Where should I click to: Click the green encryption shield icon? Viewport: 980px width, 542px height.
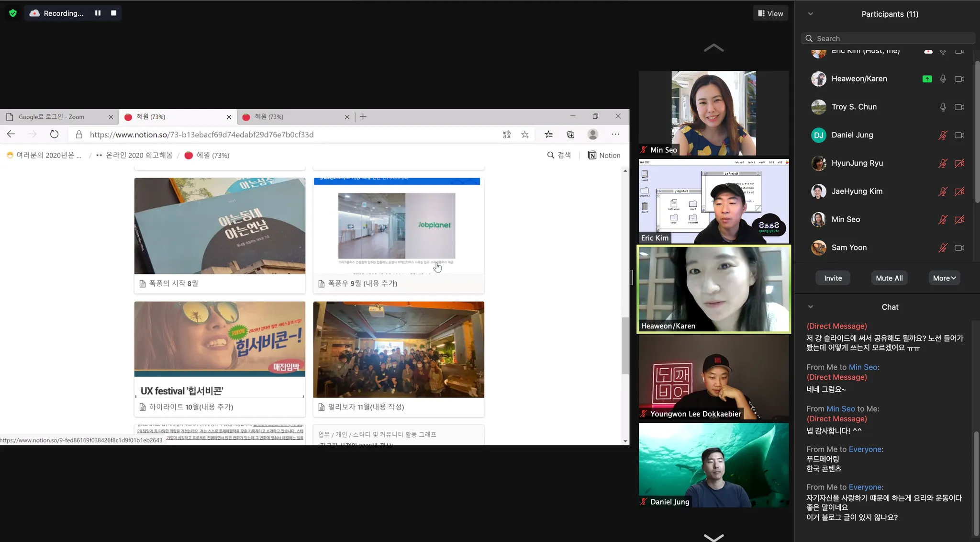(13, 13)
